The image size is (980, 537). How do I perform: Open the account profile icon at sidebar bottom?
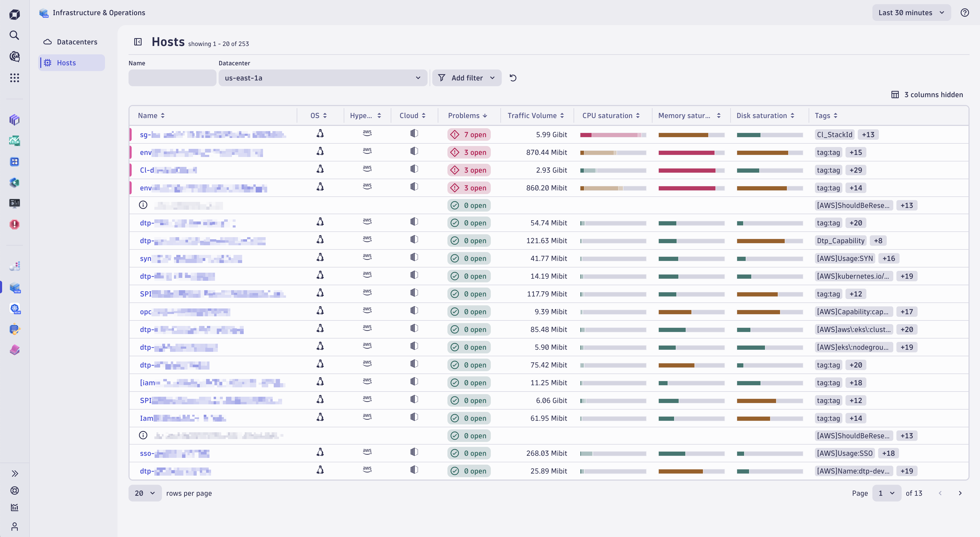coord(14,527)
